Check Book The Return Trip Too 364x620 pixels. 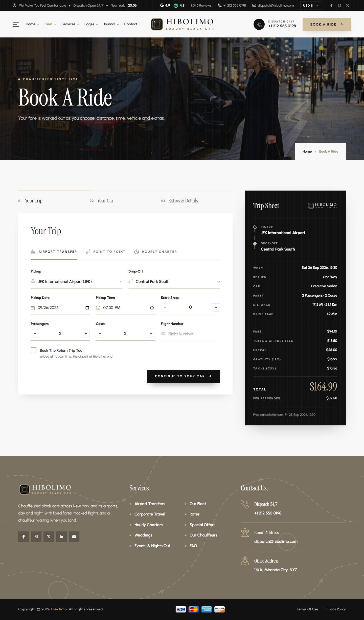34,350
